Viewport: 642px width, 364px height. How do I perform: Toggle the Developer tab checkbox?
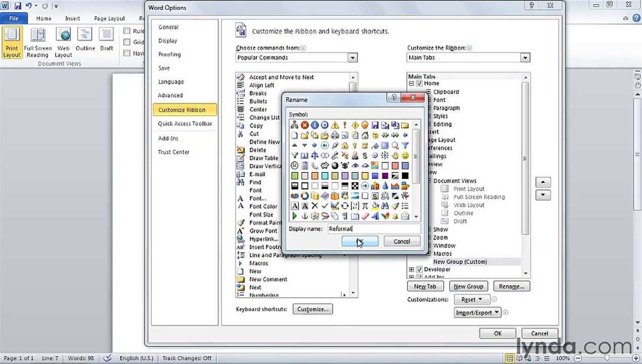pos(419,269)
